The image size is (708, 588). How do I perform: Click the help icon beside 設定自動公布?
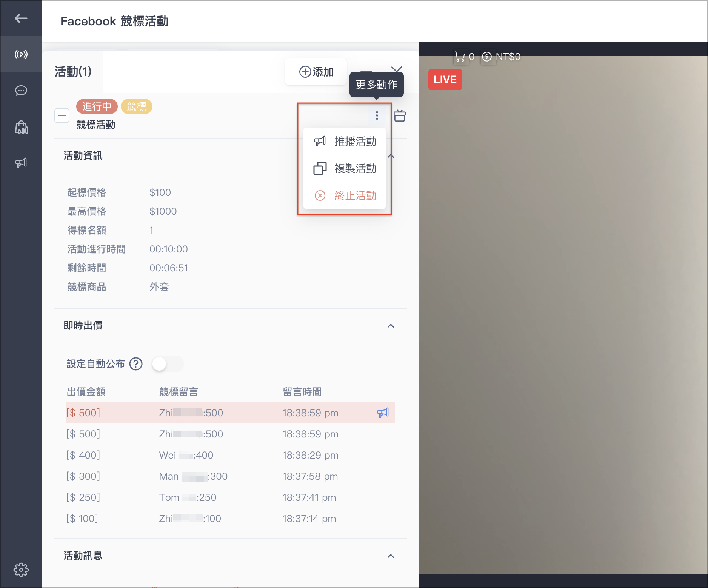point(136,364)
